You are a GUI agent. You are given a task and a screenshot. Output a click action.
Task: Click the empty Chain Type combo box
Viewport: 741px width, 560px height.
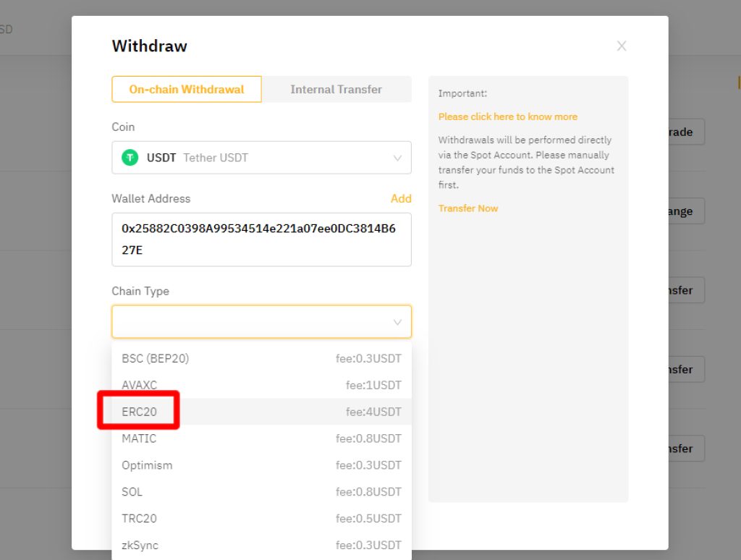[x=261, y=322]
